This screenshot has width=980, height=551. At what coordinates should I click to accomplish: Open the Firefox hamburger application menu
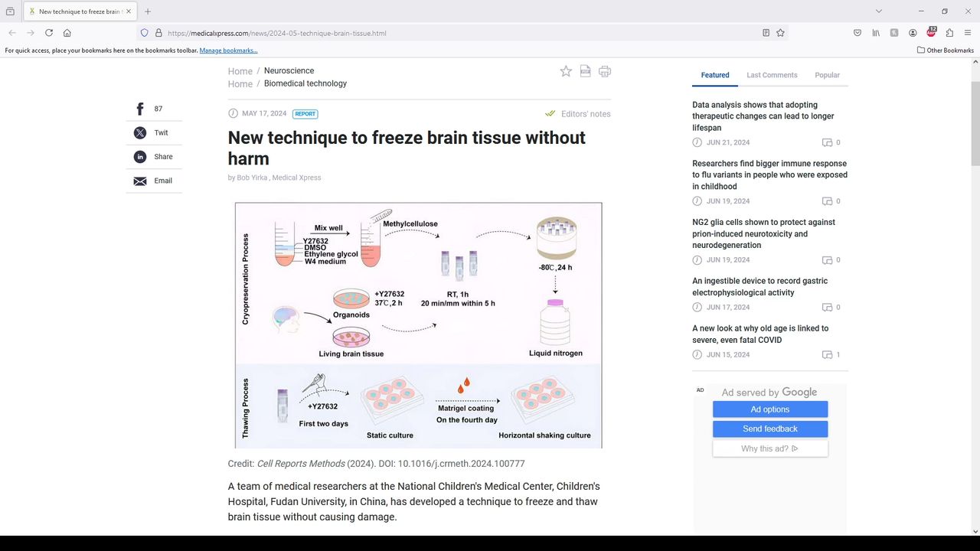coord(968,33)
